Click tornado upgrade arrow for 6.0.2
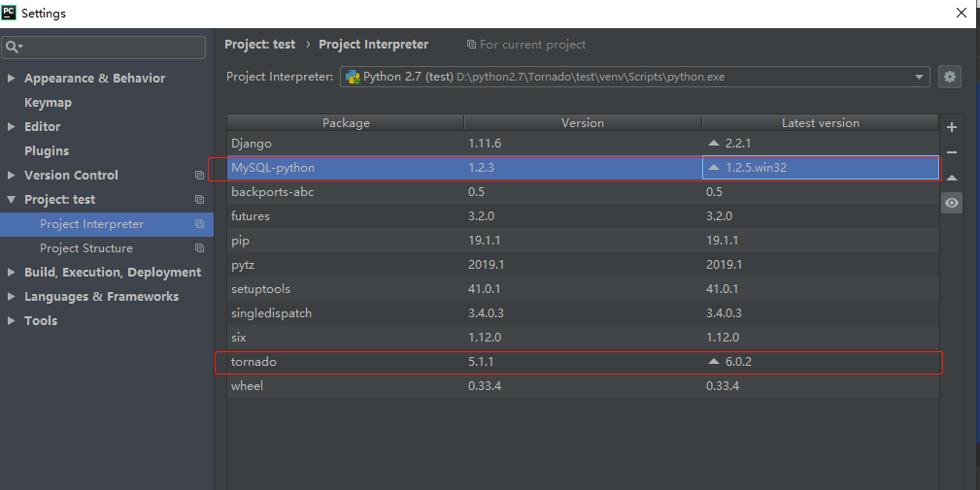This screenshot has width=980, height=490. pyautogui.click(x=714, y=361)
